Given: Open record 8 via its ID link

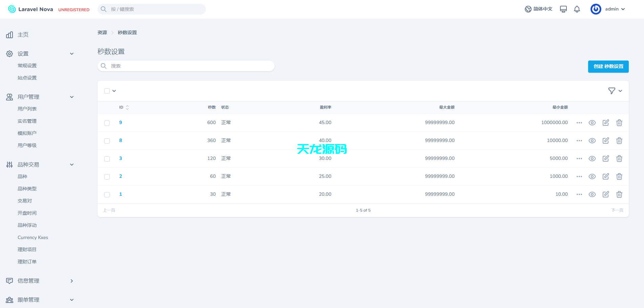Looking at the screenshot, I should coord(121,140).
